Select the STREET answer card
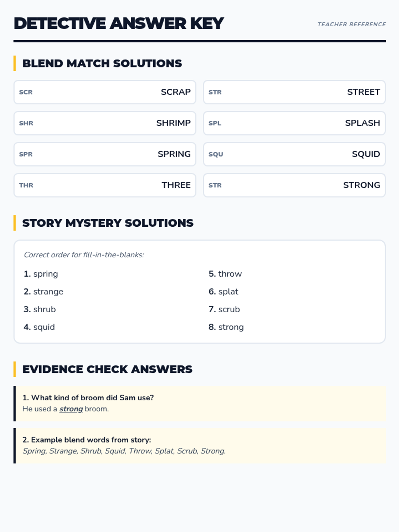The image size is (399, 532). 294,92
